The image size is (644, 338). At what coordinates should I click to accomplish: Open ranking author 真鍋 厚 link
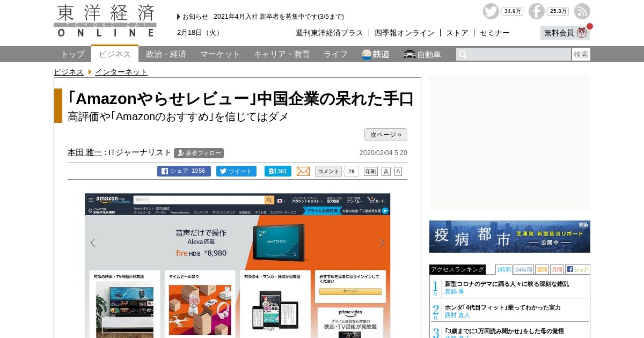(455, 292)
